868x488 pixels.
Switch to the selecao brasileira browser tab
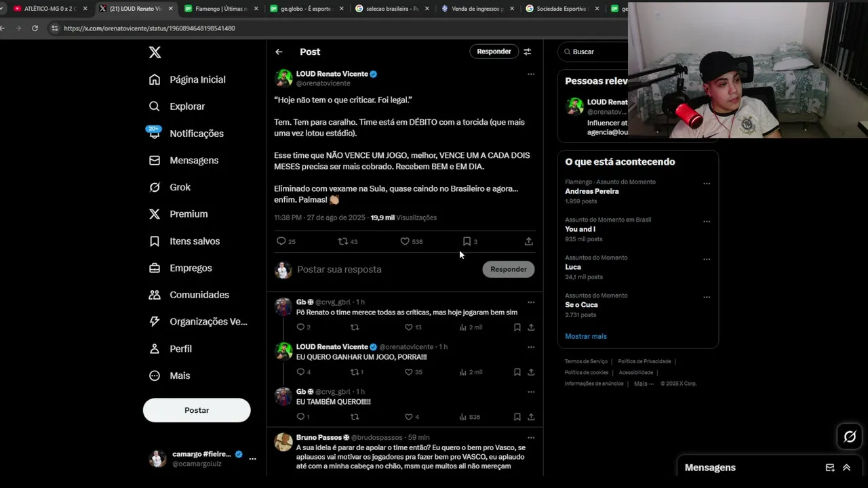pos(391,9)
